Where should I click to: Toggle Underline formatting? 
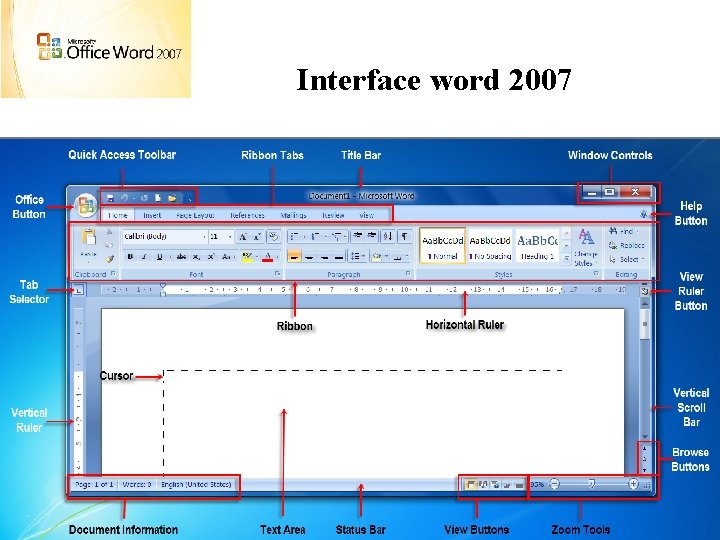coord(159,257)
